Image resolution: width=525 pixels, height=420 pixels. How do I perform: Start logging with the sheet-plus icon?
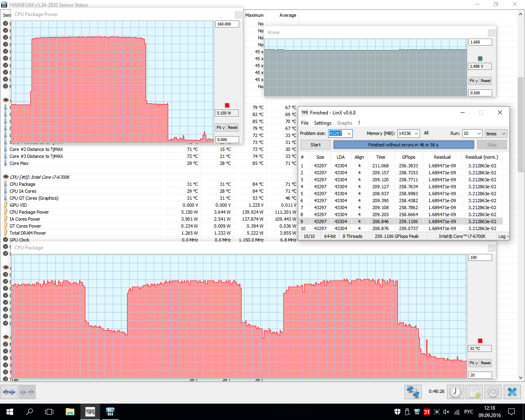point(475,392)
